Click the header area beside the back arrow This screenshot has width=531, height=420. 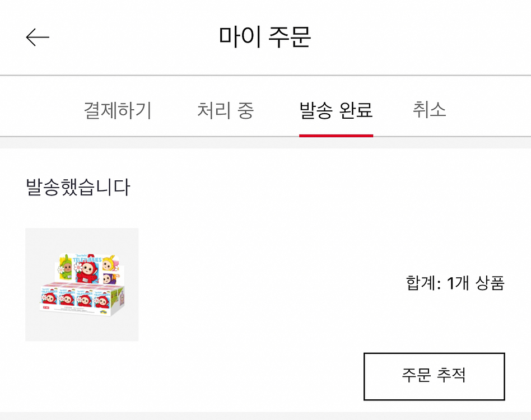[132, 37]
